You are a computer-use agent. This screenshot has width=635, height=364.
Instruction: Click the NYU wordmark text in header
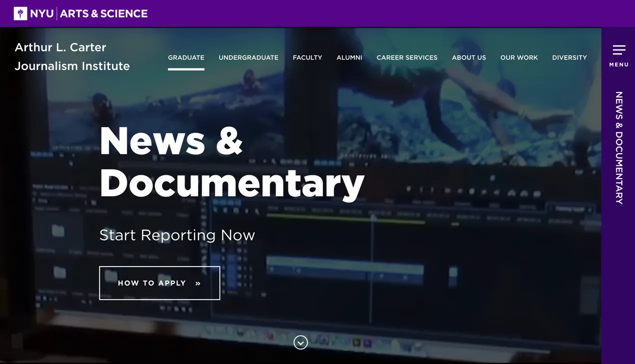[42, 13]
